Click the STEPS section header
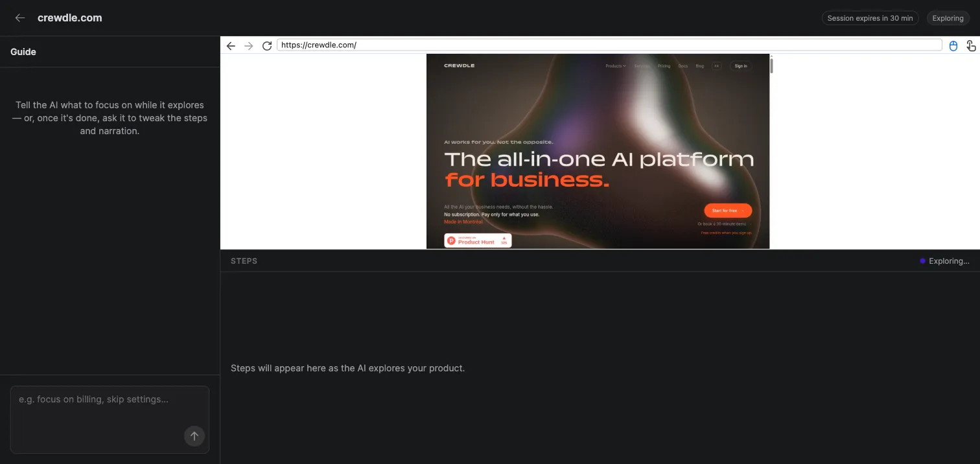 (x=244, y=261)
